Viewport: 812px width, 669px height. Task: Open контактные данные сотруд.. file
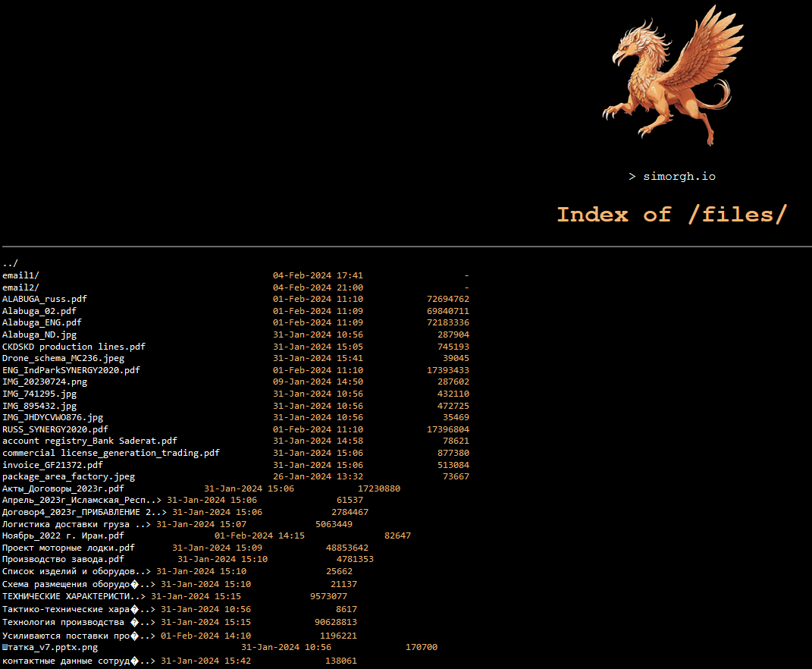click(x=79, y=661)
